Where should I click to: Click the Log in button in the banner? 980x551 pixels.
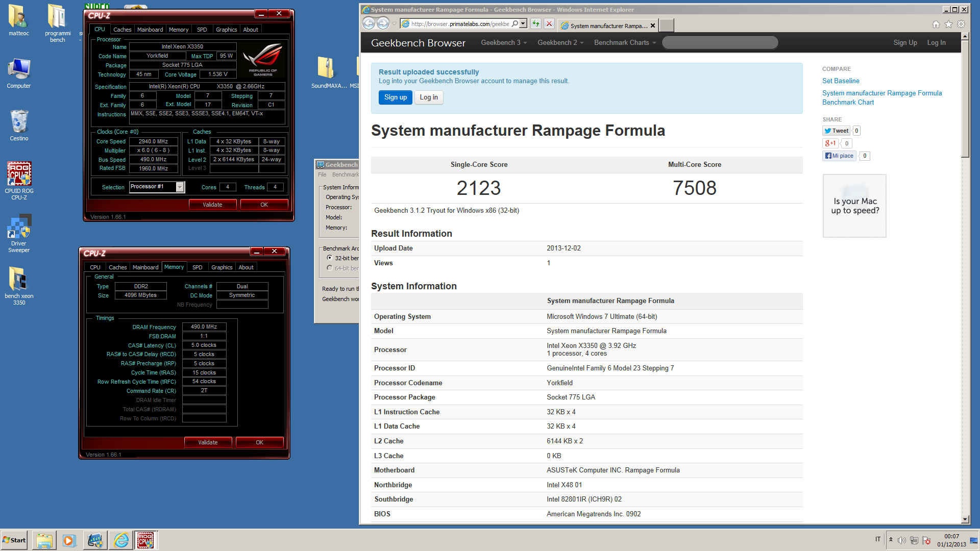pos(429,97)
